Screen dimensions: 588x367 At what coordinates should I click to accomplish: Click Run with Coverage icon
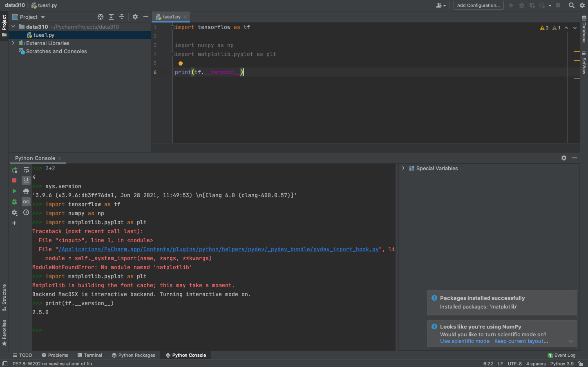pyautogui.click(x=532, y=5)
